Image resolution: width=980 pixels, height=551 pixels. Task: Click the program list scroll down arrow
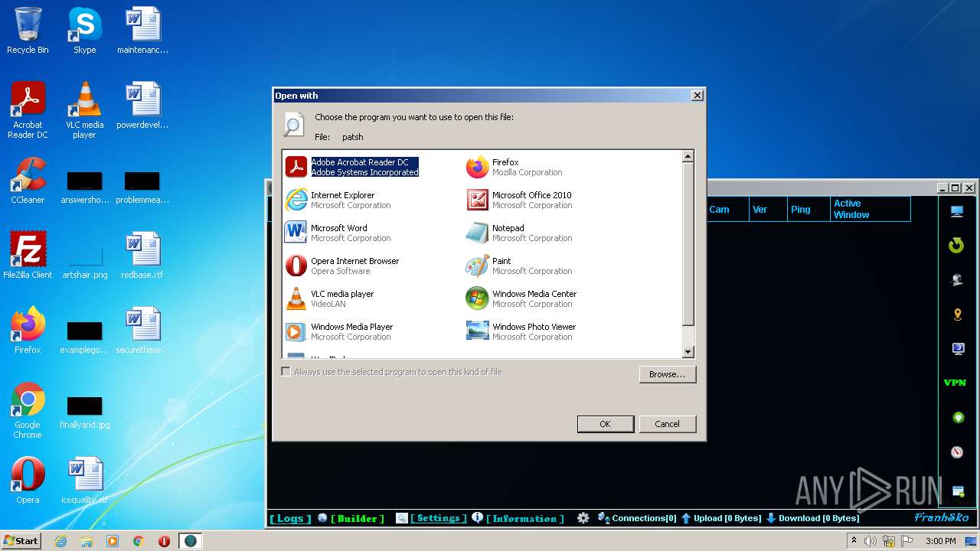pos(688,352)
